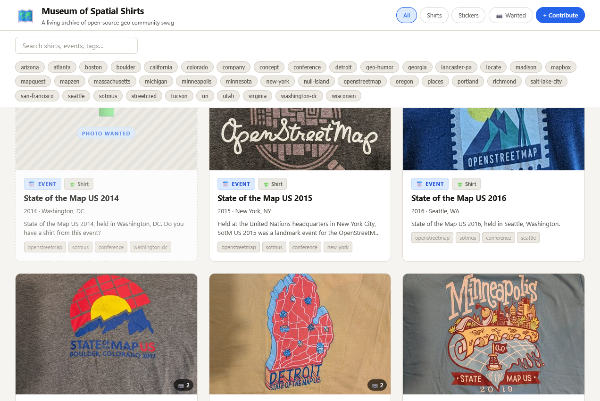Click EVENT badge on State of the Map US 2016
The height and width of the screenshot is (401, 600).
coord(430,184)
